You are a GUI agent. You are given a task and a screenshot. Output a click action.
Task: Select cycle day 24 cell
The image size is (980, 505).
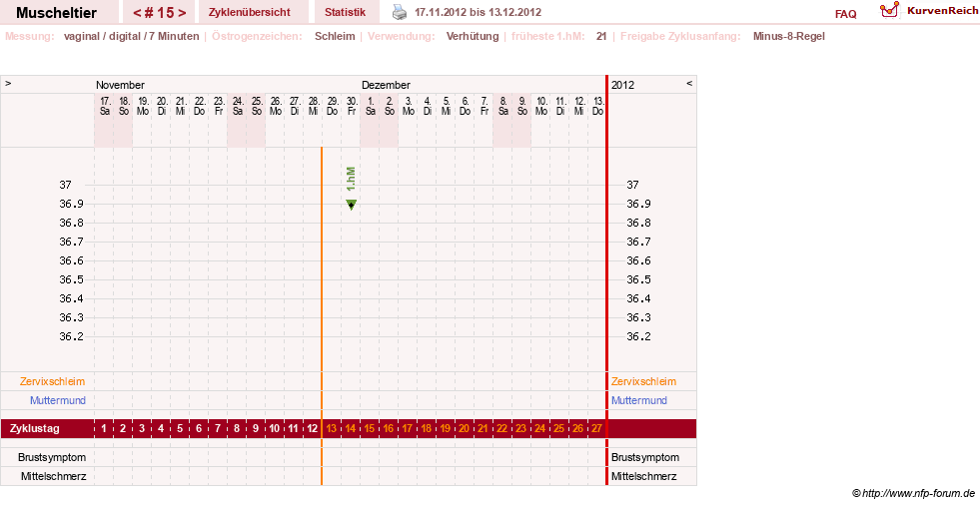[540, 428]
